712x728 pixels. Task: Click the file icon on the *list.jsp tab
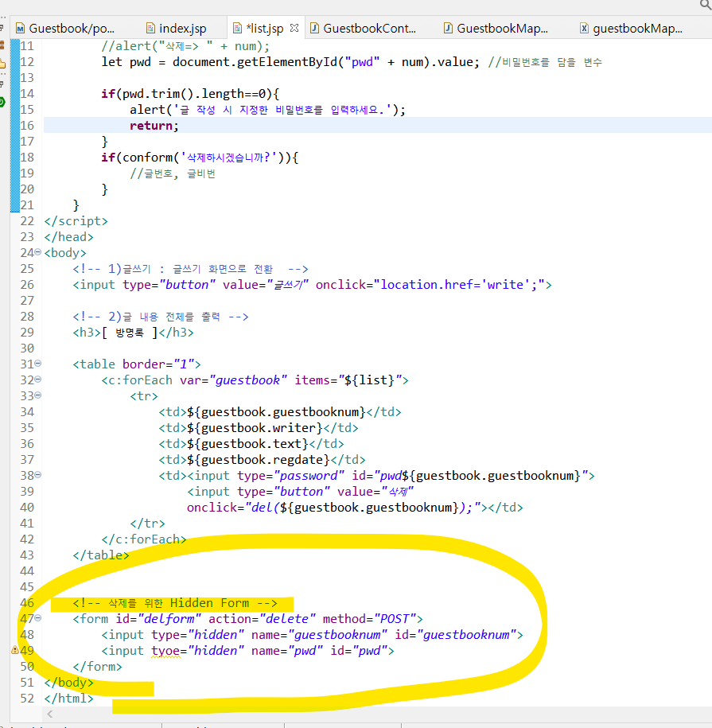tap(237, 29)
